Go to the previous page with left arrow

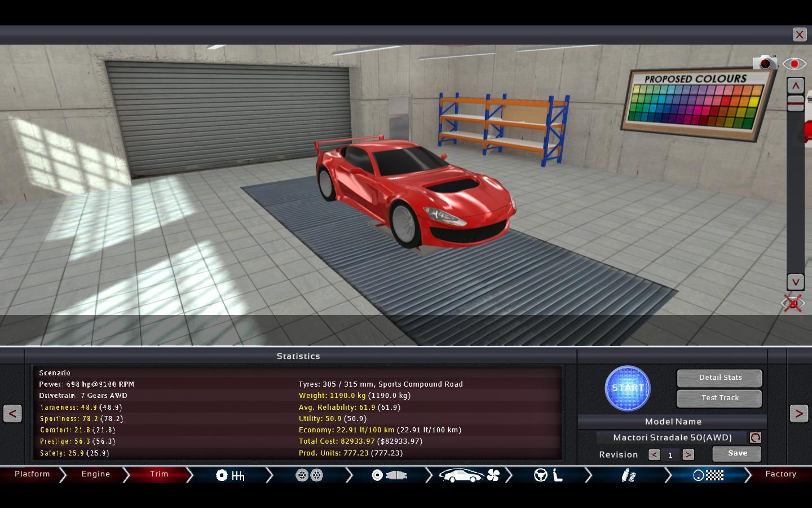tap(12, 413)
